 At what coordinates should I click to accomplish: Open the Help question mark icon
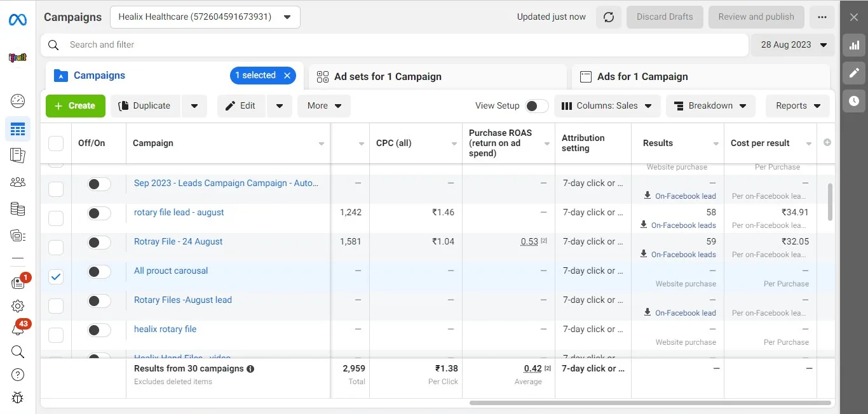pos(18,375)
